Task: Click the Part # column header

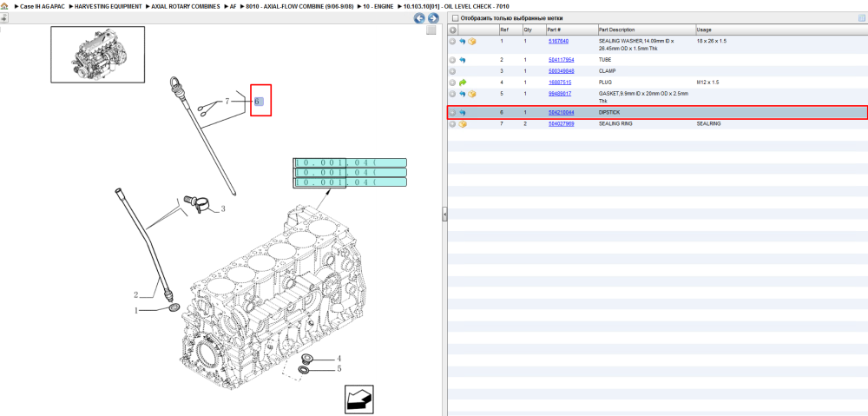Action: [571, 30]
